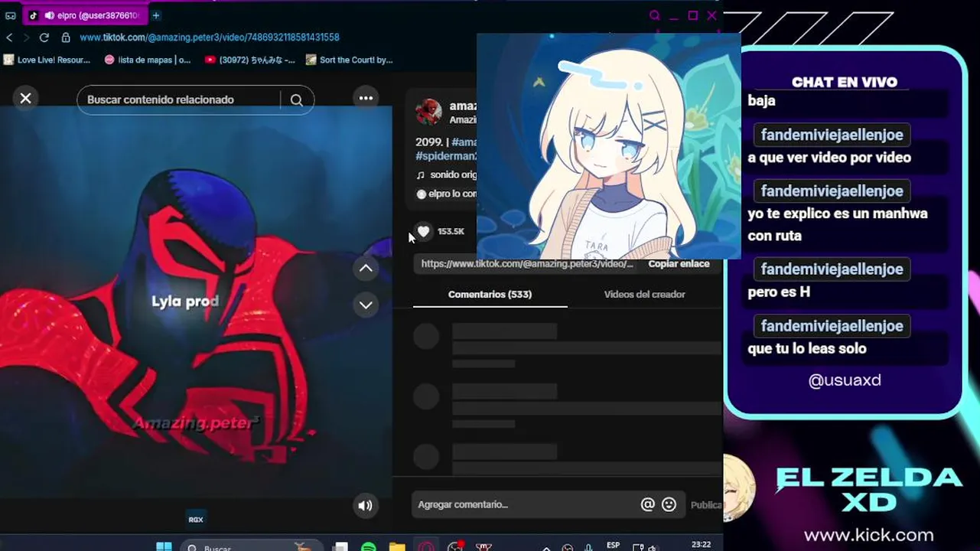The height and width of the screenshot is (551, 980).
Task: Open the YouTube (30972) bookmark
Action: tap(249, 60)
